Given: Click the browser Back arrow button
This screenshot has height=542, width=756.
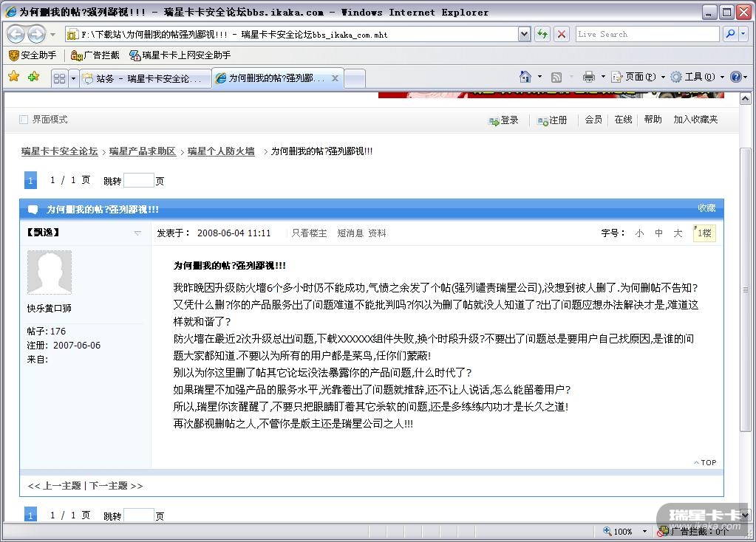Looking at the screenshot, I should tap(16, 34).
